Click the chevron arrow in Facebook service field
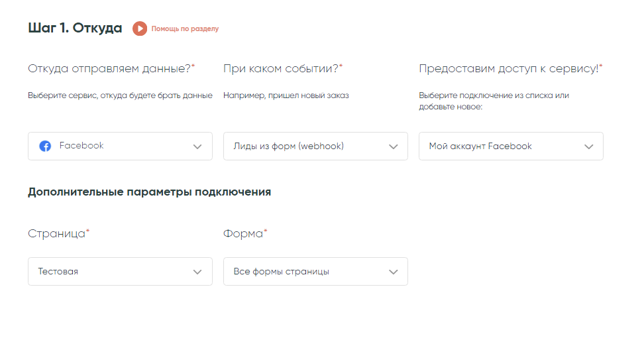Screen dimensions: 644x344 (x=197, y=146)
